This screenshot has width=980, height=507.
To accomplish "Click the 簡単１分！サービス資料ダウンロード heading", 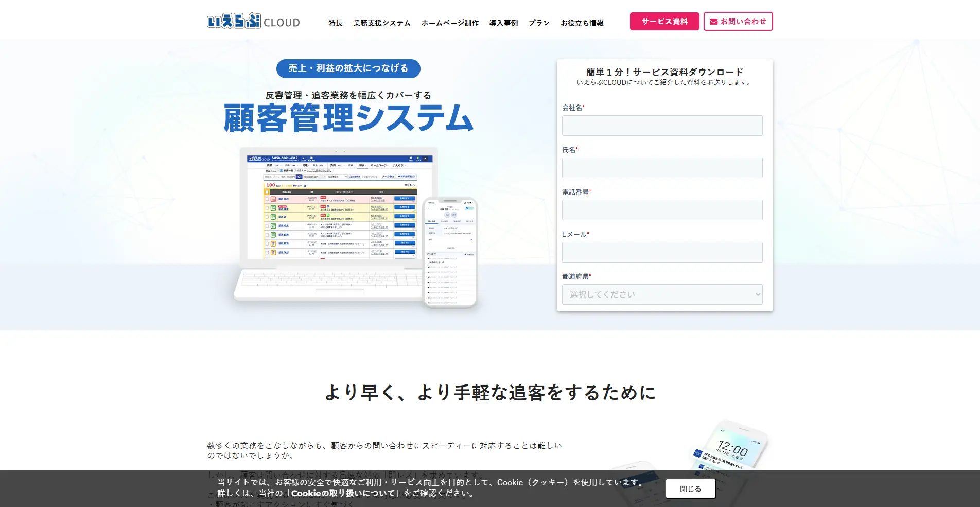I will pos(665,72).
